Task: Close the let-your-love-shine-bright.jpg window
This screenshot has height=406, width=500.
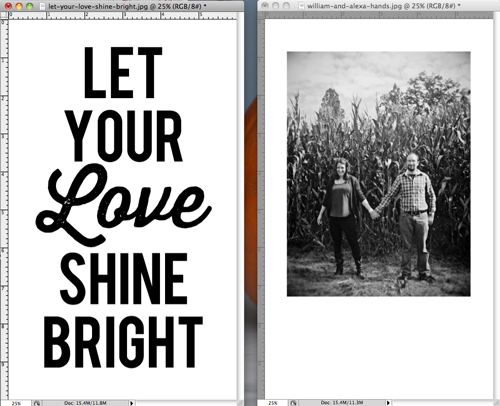Action: point(8,6)
